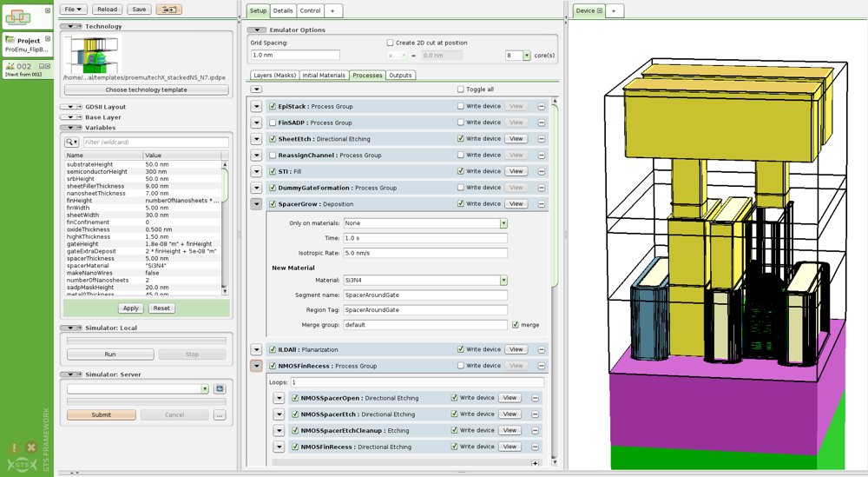Check the Toggle all checkbox
868x477 pixels.
[461, 89]
